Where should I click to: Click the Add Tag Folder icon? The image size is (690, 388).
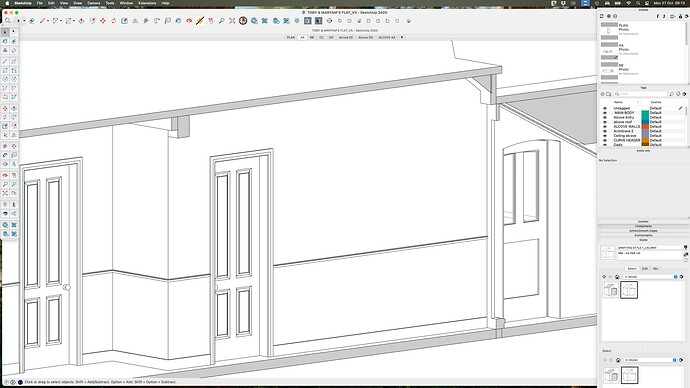click(609, 94)
